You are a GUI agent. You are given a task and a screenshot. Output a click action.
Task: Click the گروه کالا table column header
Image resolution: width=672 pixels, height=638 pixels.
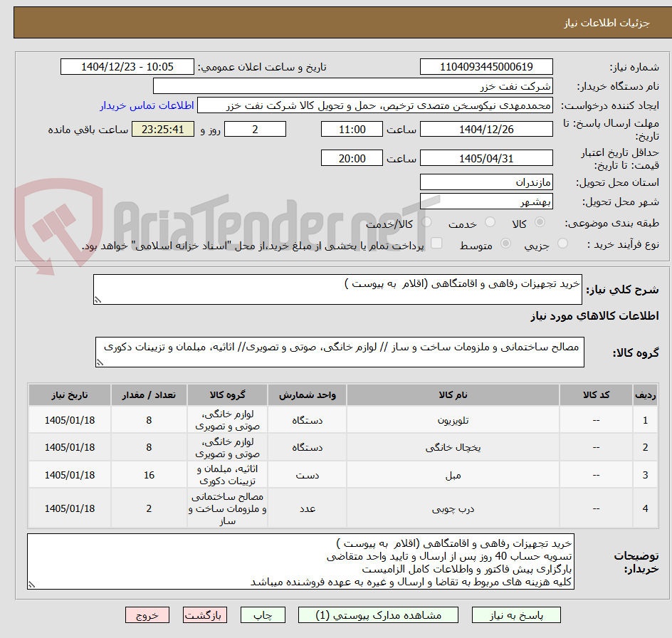pyautogui.click(x=227, y=395)
